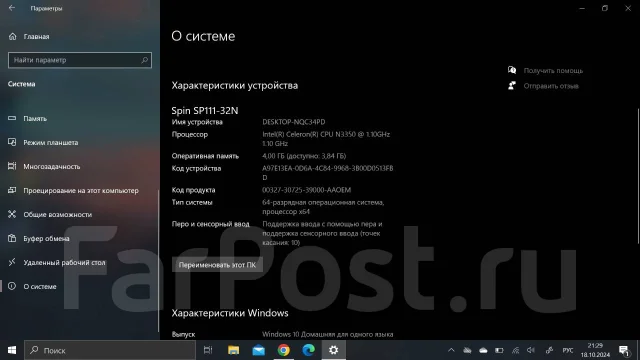640x360 pixels.
Task: Click device name DESKTOP-NQC34PD text
Action: point(293,122)
